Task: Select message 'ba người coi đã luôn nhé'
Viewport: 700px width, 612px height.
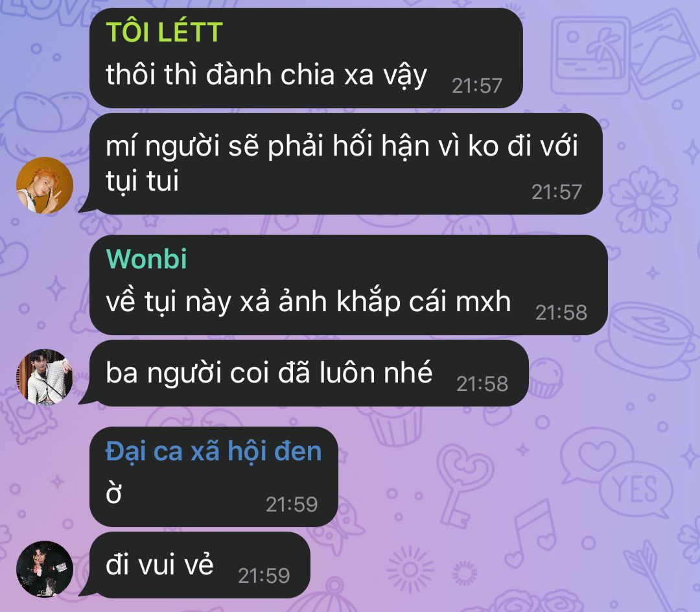Action: (309, 373)
